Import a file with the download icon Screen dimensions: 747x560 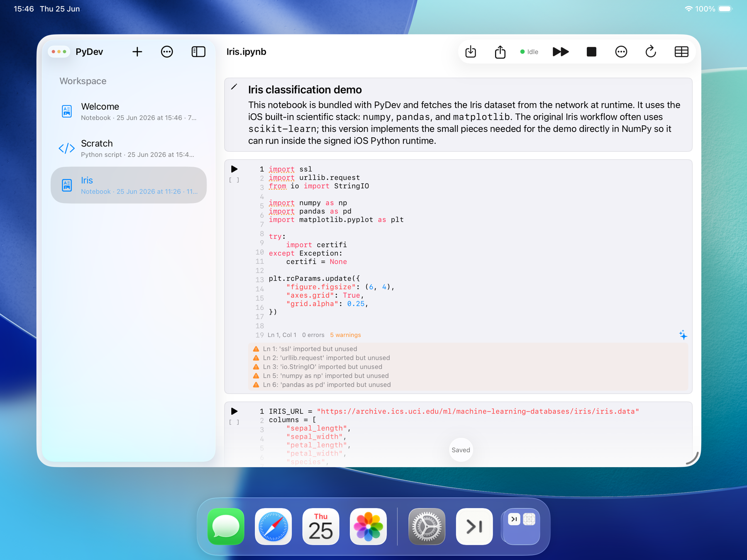(471, 52)
